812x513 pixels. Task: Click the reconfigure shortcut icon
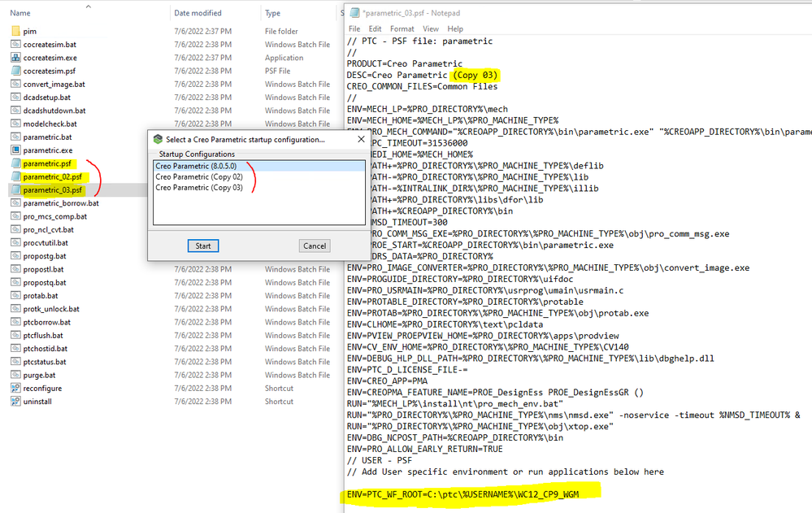(15, 388)
